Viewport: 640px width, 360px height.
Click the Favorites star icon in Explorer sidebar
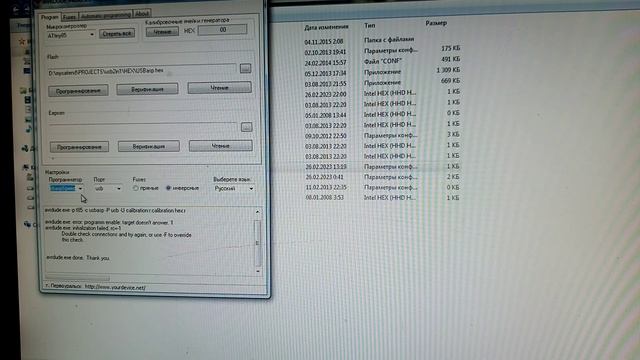click(x=22, y=41)
